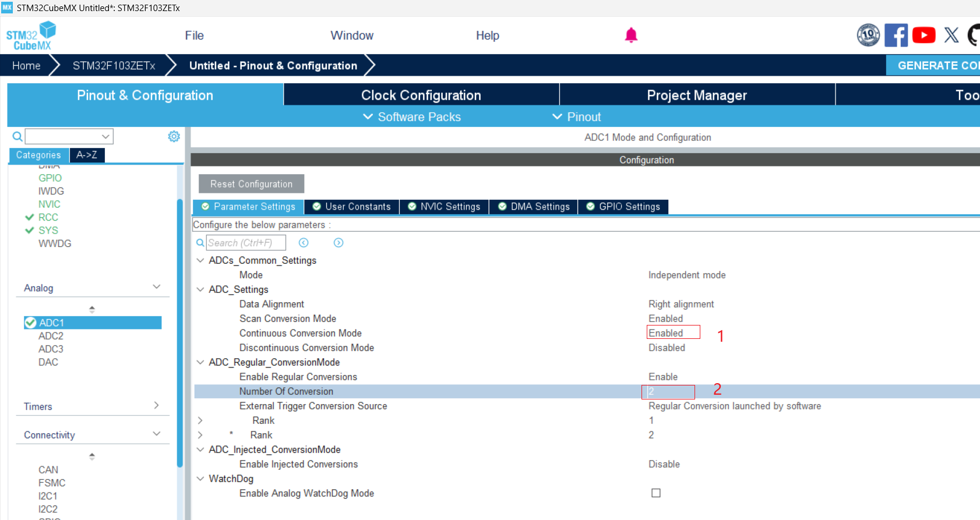The image size is (980, 520).
Task: Click the SYS green checkmark
Action: (30, 231)
